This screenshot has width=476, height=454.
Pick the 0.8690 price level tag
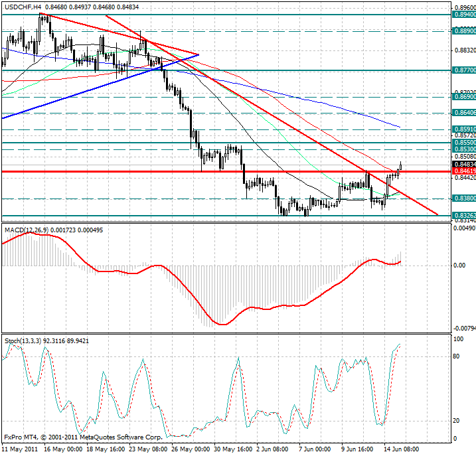click(x=463, y=97)
